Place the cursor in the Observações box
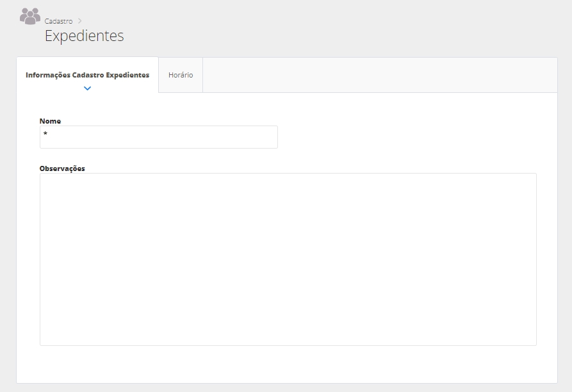This screenshot has width=572, height=392. coord(288,259)
